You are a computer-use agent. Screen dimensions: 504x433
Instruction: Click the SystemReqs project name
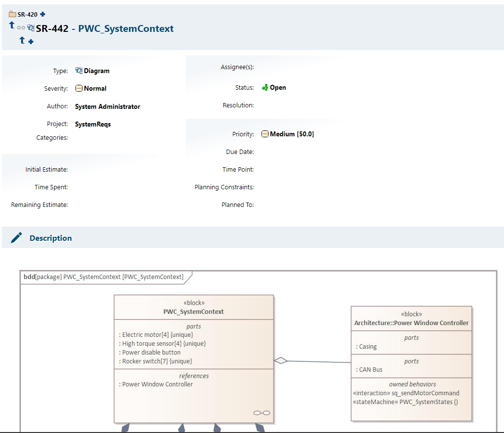93,124
